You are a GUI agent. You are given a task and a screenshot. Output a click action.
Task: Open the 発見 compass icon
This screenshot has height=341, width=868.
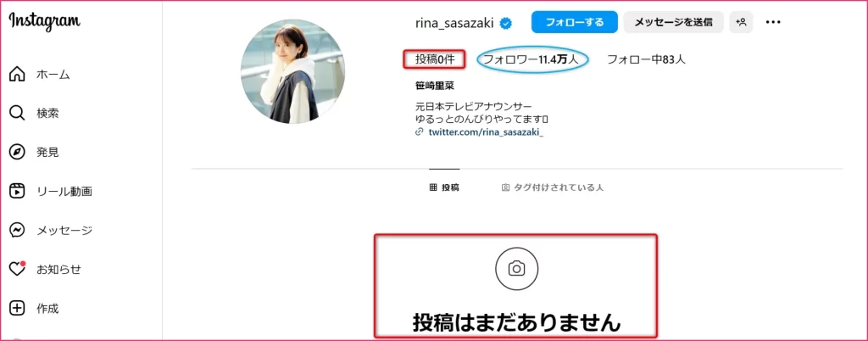[x=18, y=152]
